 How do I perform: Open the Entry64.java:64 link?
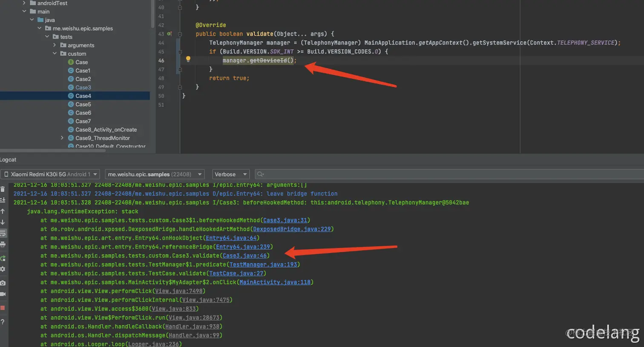[x=231, y=238]
